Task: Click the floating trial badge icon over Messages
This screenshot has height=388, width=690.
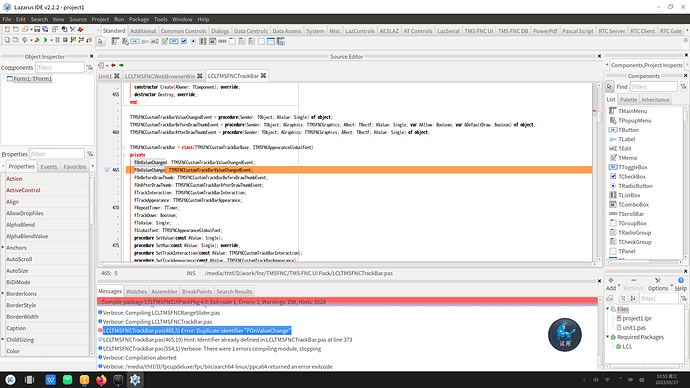Action: pyautogui.click(x=565, y=335)
